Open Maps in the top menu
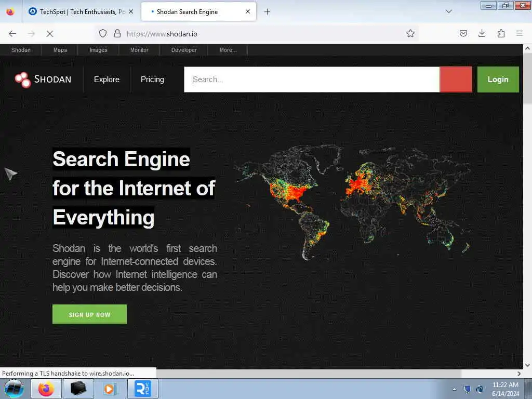Viewport: 532px width, 399px height. click(60, 50)
